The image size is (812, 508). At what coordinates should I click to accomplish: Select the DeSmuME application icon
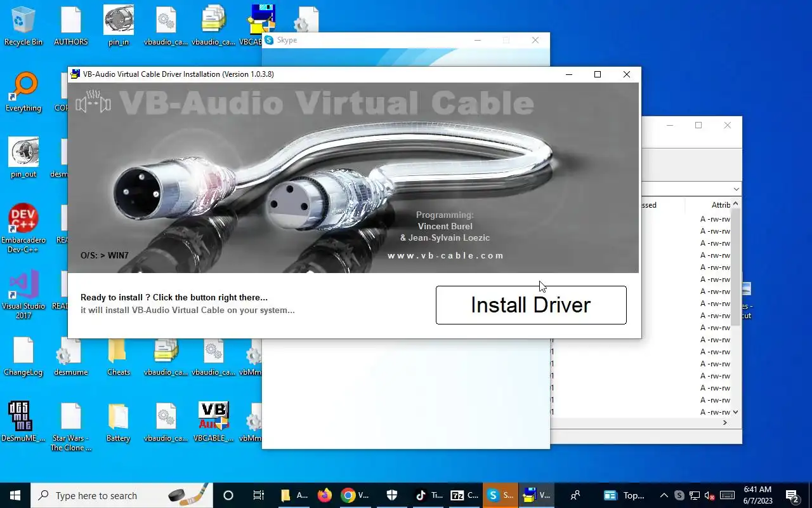23,423
